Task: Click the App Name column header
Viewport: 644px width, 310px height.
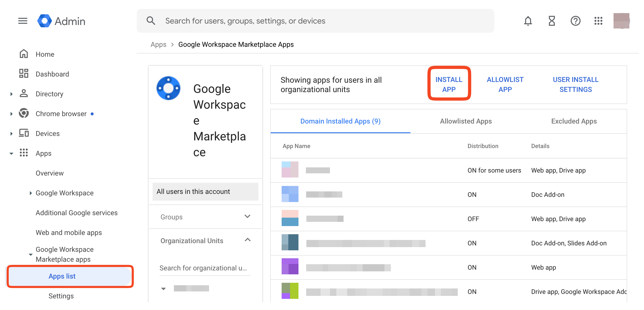Action: pyautogui.click(x=296, y=146)
